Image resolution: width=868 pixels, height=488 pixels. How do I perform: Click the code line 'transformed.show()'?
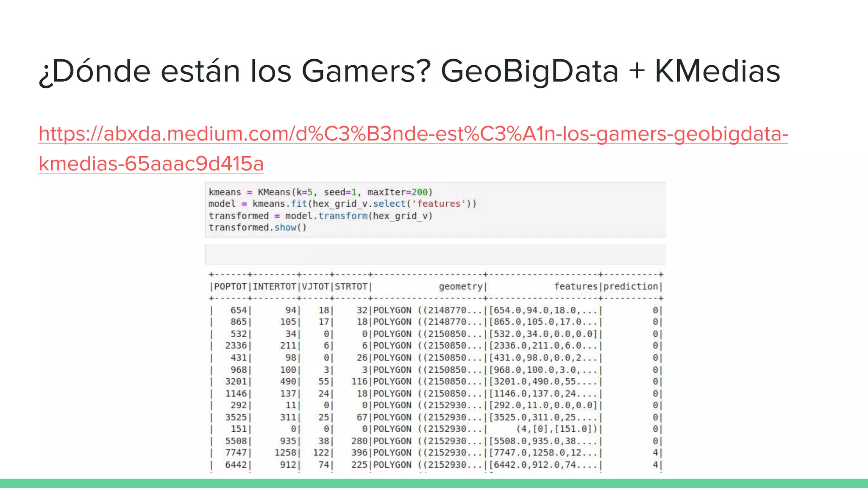pos(257,227)
